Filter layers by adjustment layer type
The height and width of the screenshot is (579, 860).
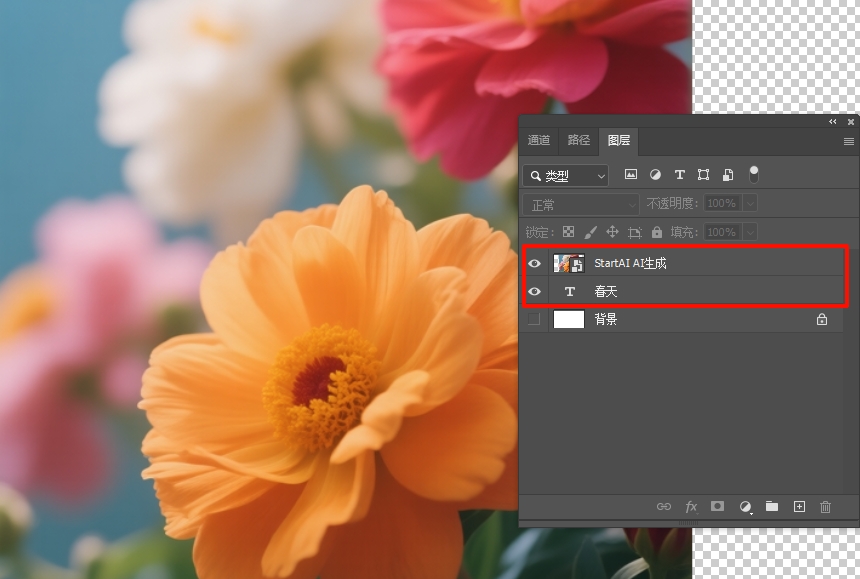pyautogui.click(x=655, y=175)
